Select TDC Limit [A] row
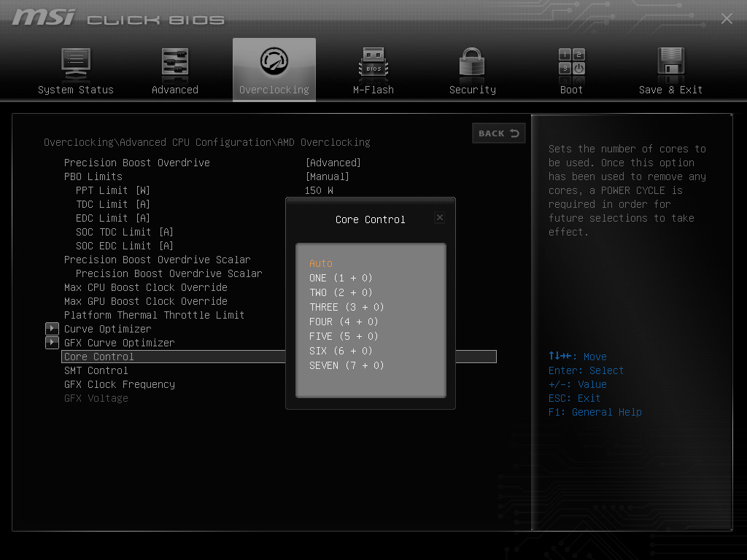The width and height of the screenshot is (747, 560). pos(113,204)
